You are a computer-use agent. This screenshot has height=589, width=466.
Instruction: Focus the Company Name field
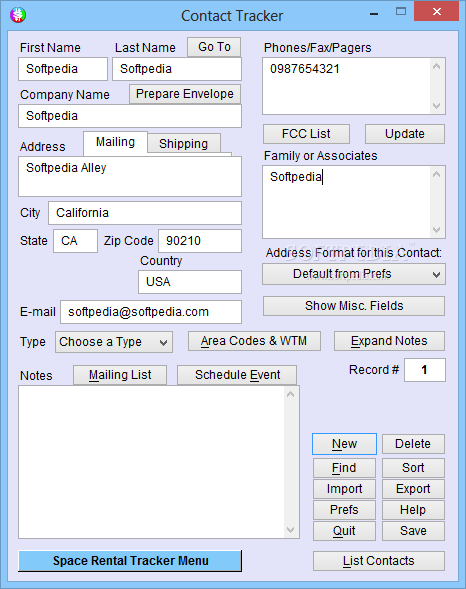(130, 116)
